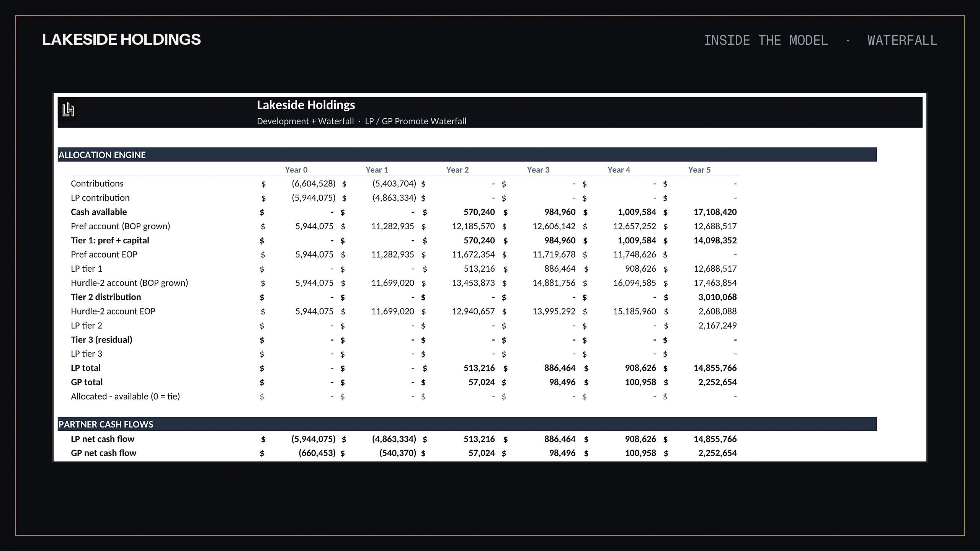This screenshot has width=980, height=551.
Task: Click Tier 2 distribution Year 5 value 3,010,068
Action: click(717, 297)
